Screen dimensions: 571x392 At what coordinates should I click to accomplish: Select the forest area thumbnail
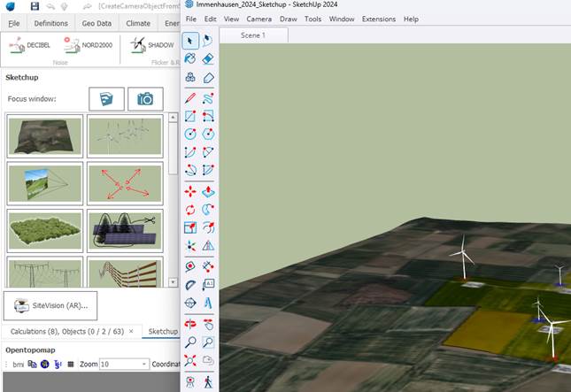pos(45,230)
